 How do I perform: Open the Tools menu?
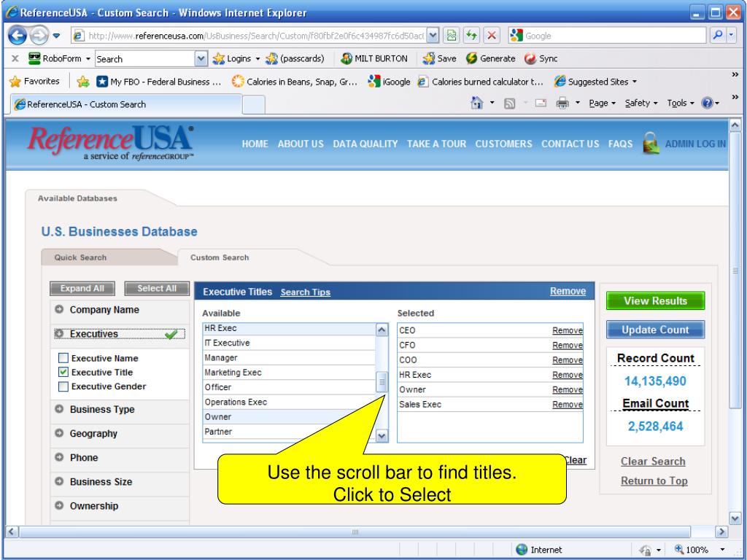click(x=681, y=103)
